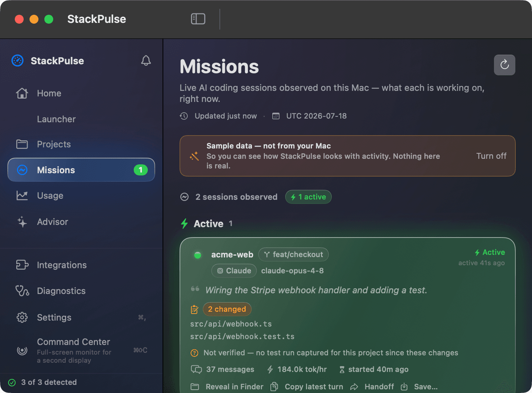Click the green detected checkmark icon
532x393 pixels.
12,382
